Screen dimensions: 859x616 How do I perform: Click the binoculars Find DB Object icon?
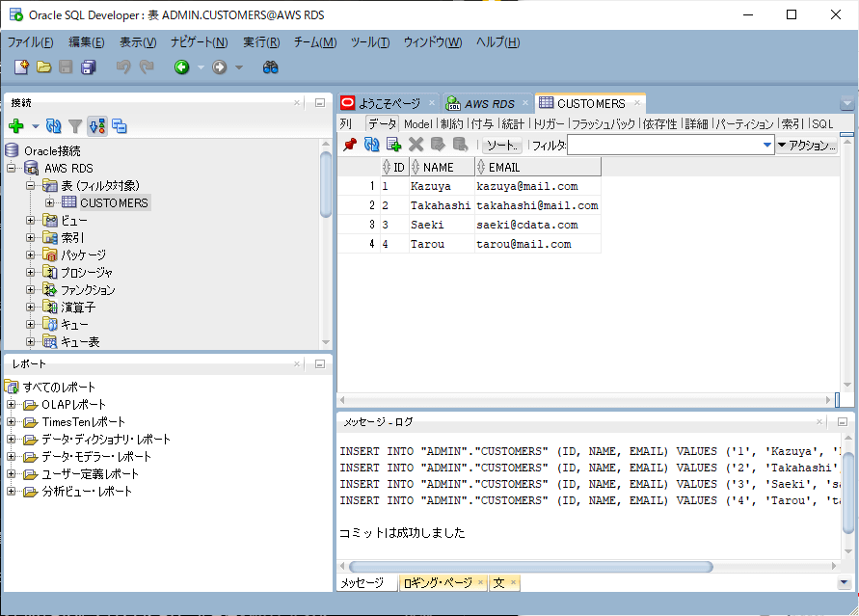click(x=271, y=67)
